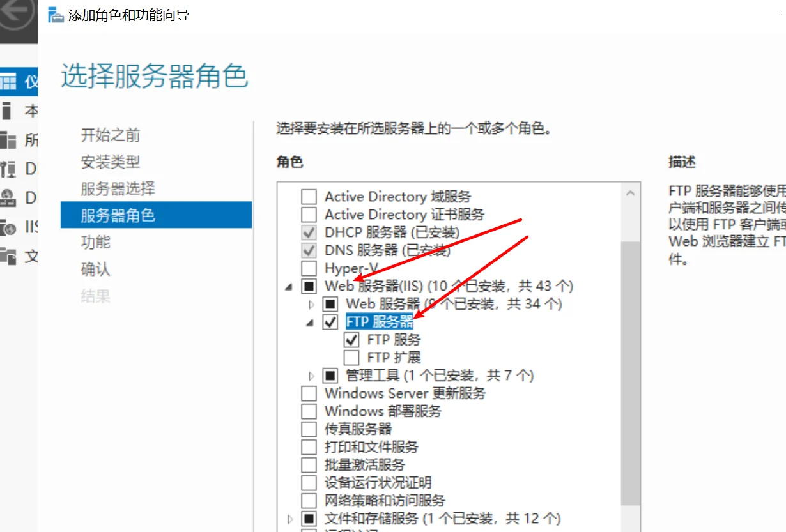Check the 批量激活服务 checkbox
This screenshot has height=532, width=786.
309,464
